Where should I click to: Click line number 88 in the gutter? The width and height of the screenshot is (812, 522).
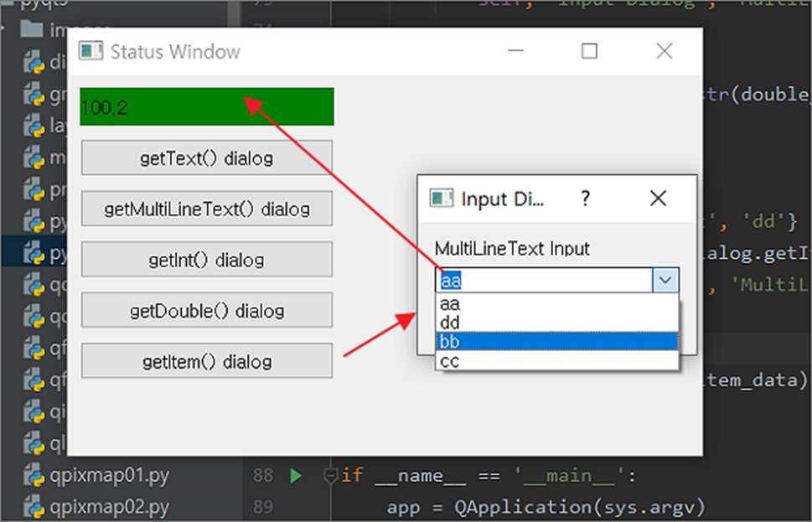pyautogui.click(x=263, y=475)
